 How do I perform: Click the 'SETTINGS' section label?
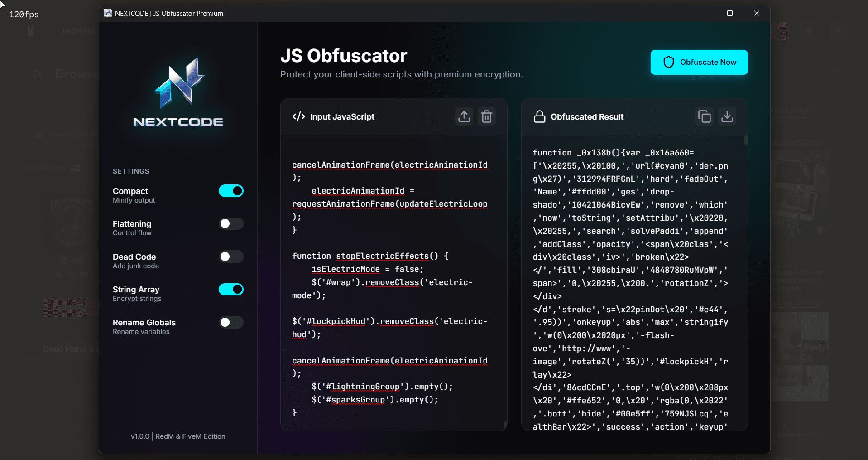pos(131,171)
